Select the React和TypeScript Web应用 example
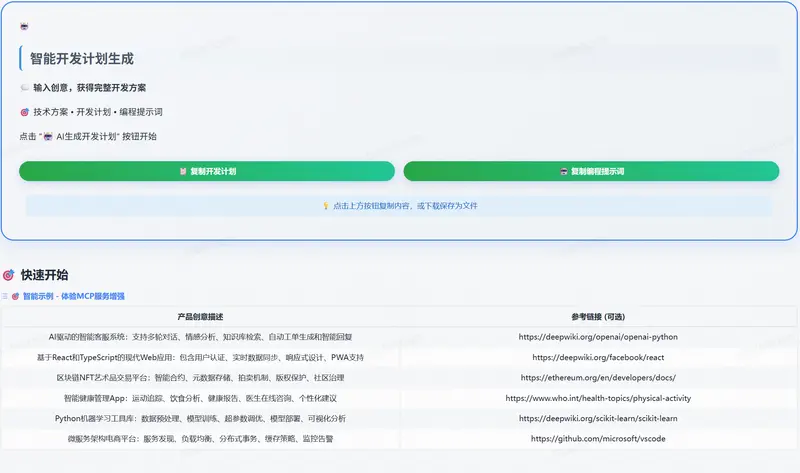 200,357
